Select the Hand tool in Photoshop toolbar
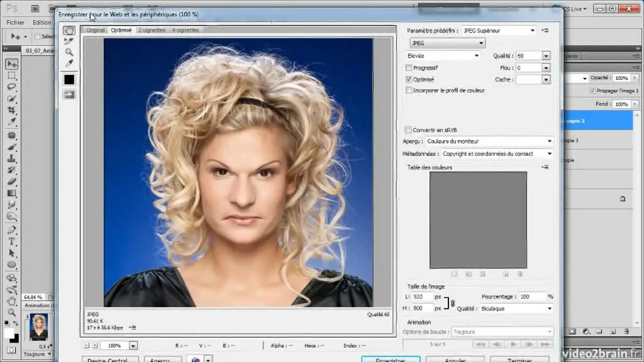This screenshot has width=644, height=362. click(11, 301)
